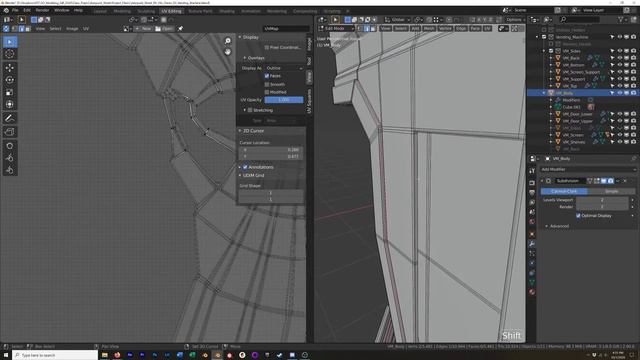Open the Options button in 3D viewport
Screen dimensions: 640x360
(515, 20)
